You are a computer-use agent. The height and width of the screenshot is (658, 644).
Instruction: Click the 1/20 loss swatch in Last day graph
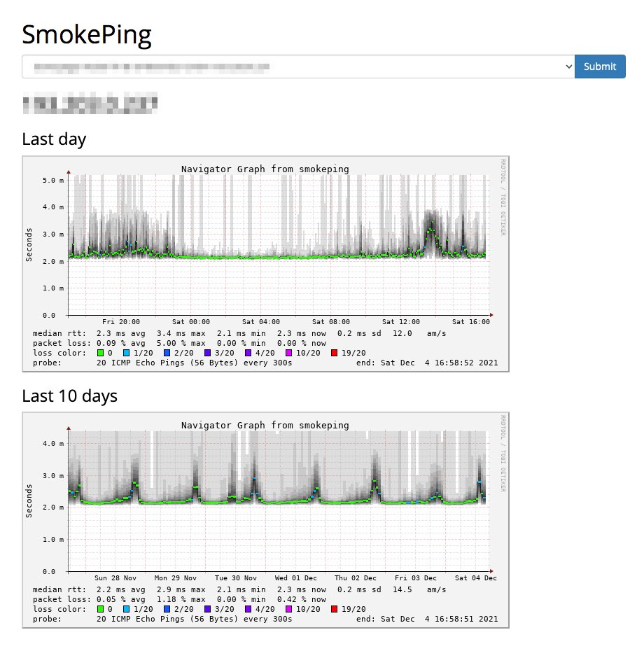pyautogui.click(x=126, y=353)
